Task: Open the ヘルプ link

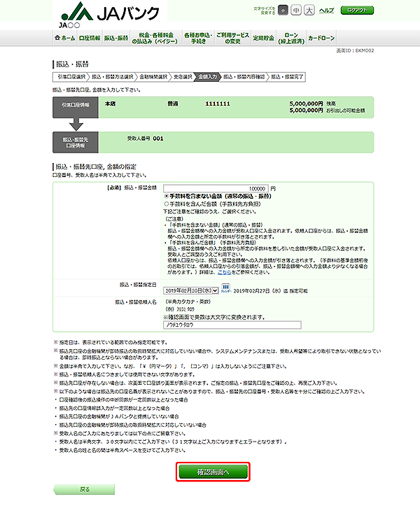Action: click(326, 11)
